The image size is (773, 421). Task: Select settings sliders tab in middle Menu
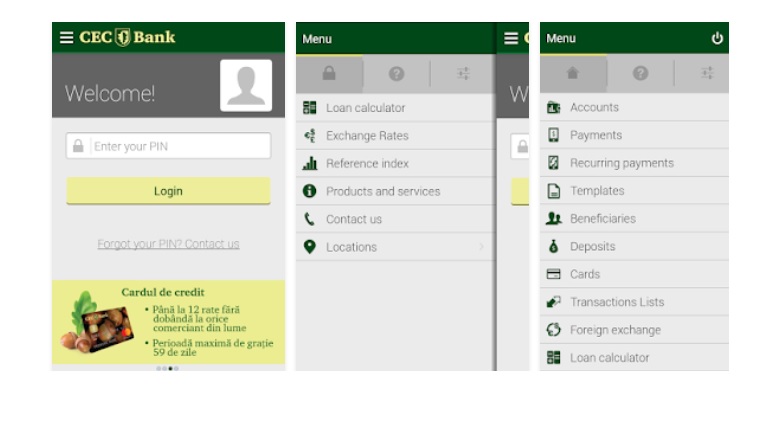point(463,74)
